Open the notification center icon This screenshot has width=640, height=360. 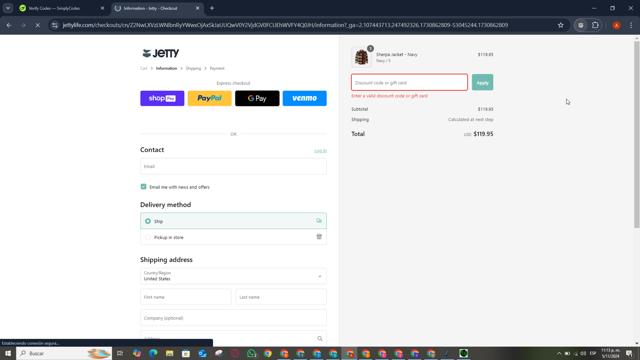coord(629,353)
